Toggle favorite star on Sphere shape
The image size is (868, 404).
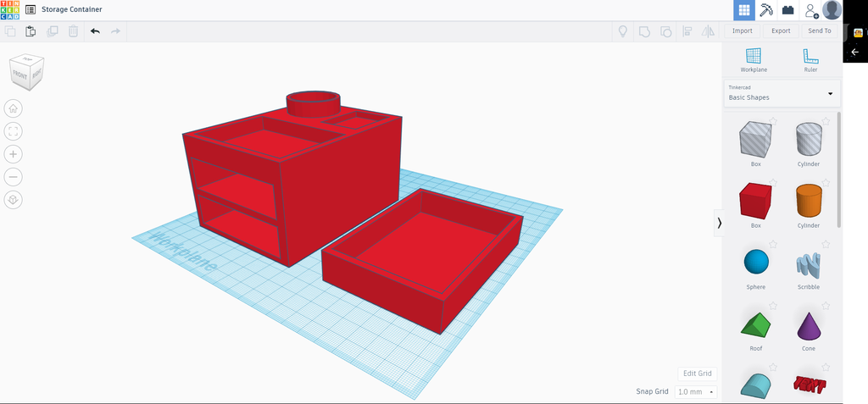point(773,244)
